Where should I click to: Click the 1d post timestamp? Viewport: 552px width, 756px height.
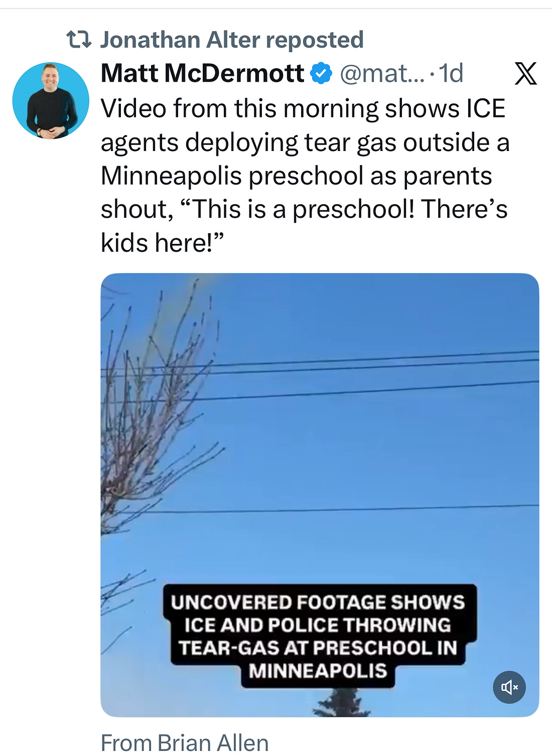click(x=451, y=74)
